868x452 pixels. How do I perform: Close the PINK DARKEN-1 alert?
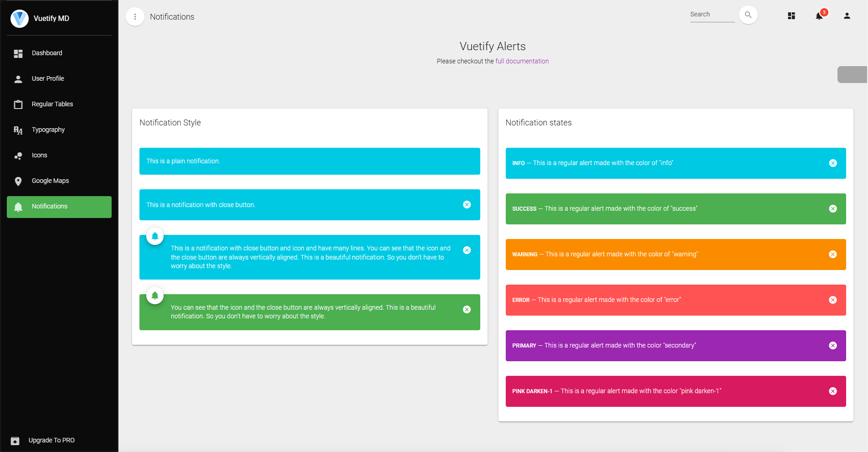833,391
